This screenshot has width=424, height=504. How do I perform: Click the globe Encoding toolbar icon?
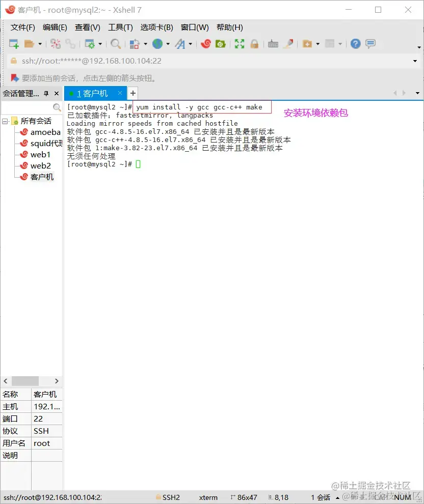(x=157, y=44)
